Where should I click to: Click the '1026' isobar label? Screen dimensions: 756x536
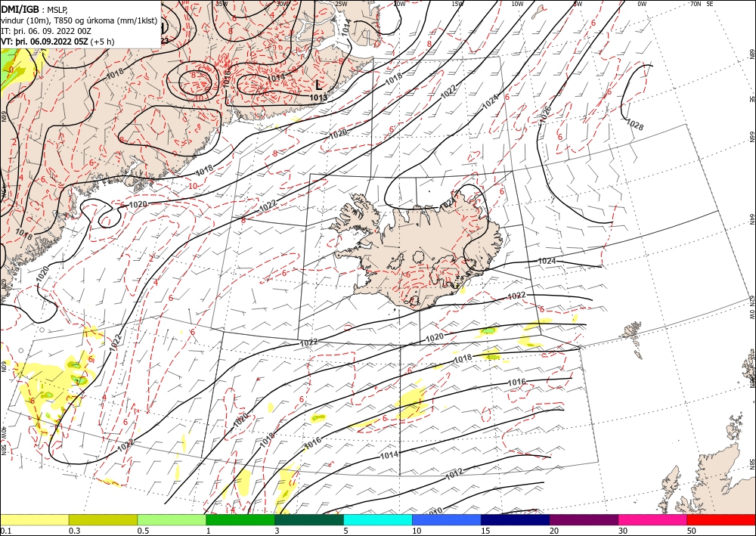545,114
